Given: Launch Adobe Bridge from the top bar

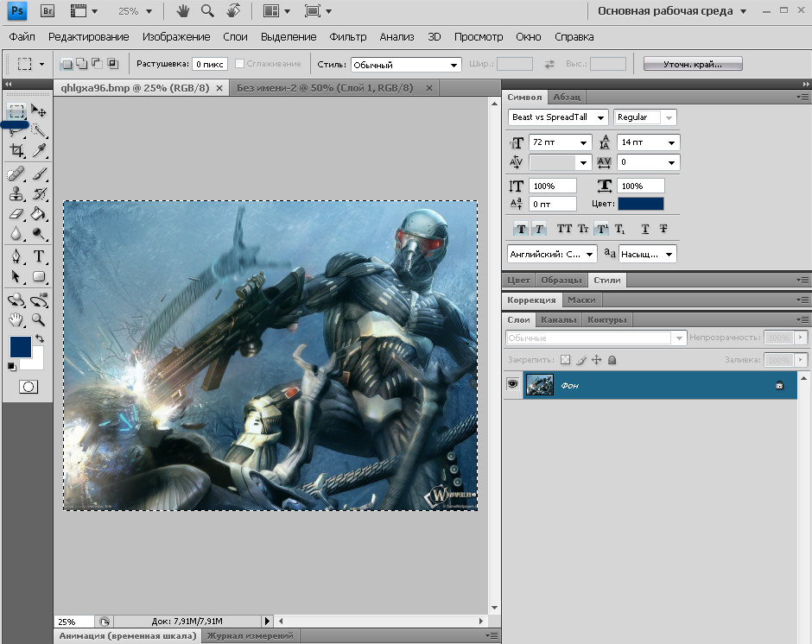Looking at the screenshot, I should pos(48,11).
